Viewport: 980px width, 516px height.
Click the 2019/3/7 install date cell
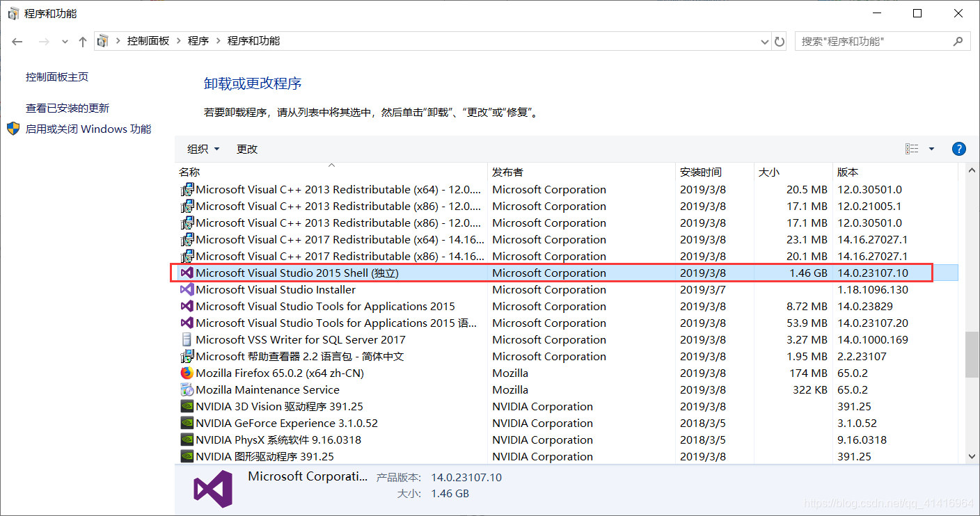tap(703, 289)
